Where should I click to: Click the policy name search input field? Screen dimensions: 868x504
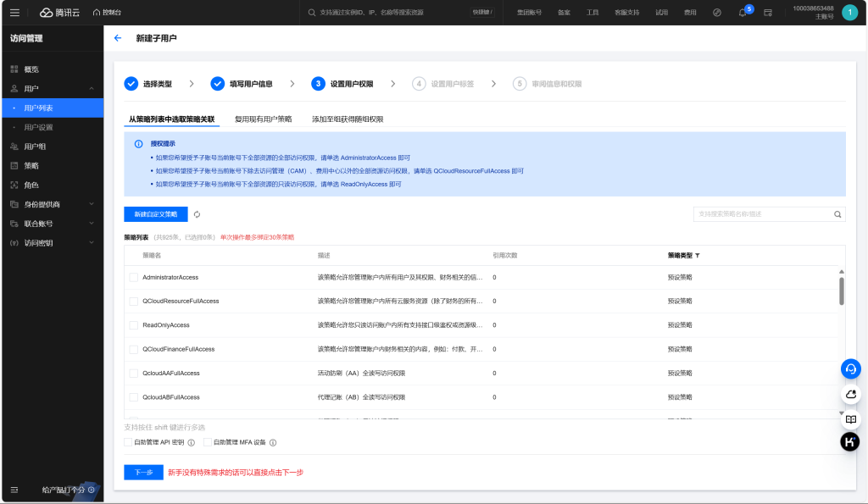click(761, 214)
